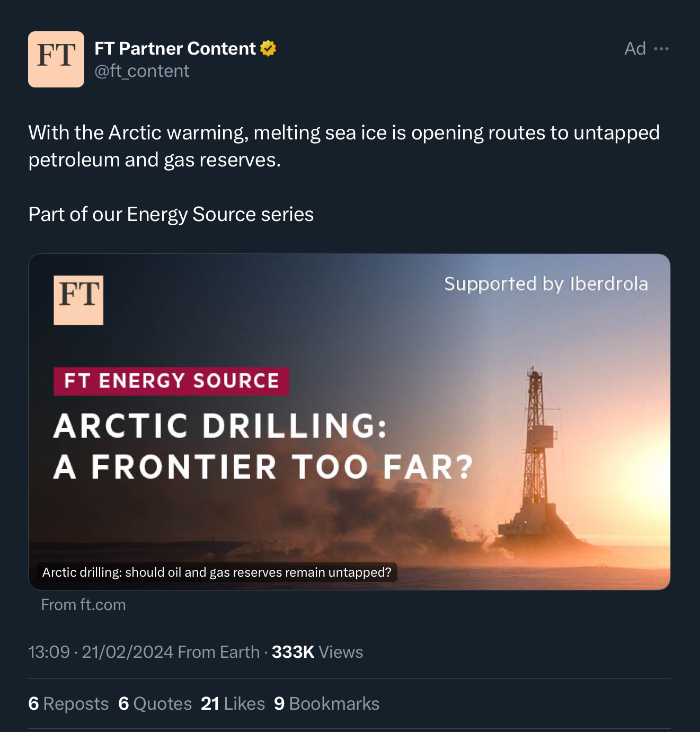Screen dimensions: 700x732
Task: Click the Quotes count label
Action: (155, 703)
